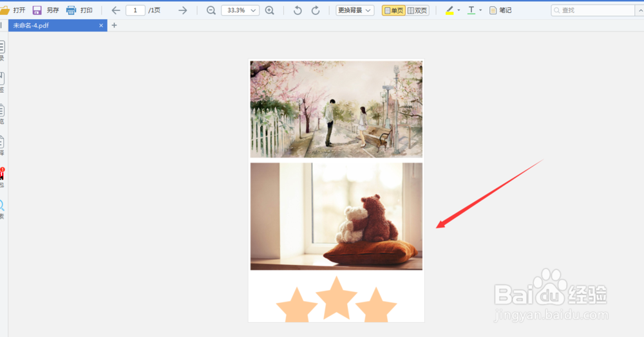Image resolution: width=644 pixels, height=337 pixels.
Task: Switch to single page (单页) view
Action: pyautogui.click(x=393, y=10)
